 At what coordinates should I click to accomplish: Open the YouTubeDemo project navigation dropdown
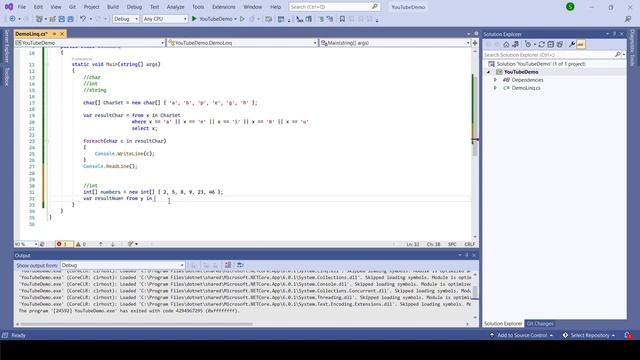click(x=90, y=43)
